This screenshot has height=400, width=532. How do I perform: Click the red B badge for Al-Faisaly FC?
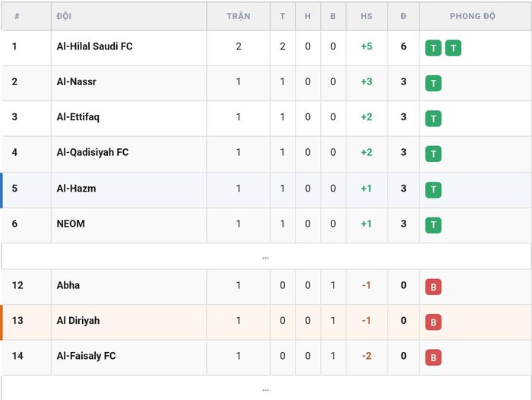pyautogui.click(x=433, y=357)
